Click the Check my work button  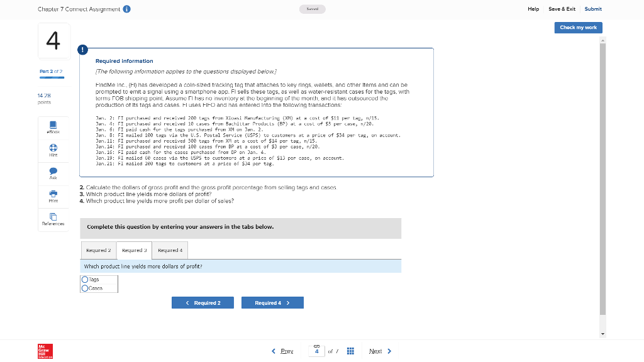[578, 28]
